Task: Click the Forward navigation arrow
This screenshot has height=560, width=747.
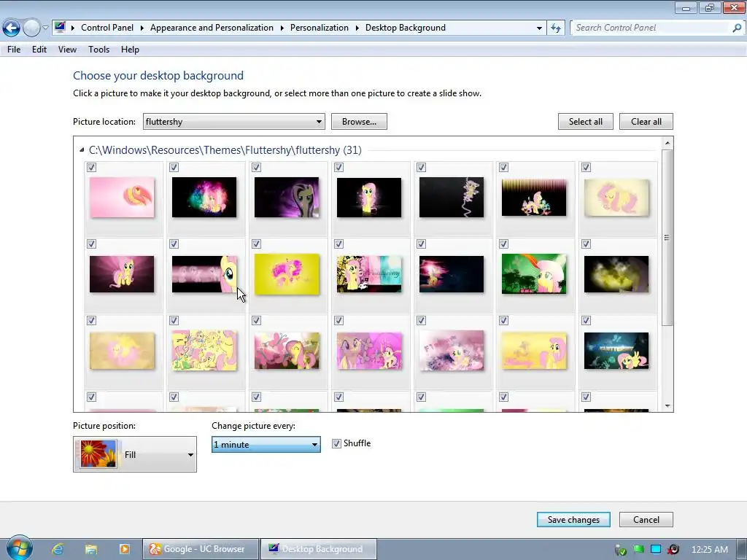Action: click(x=31, y=28)
